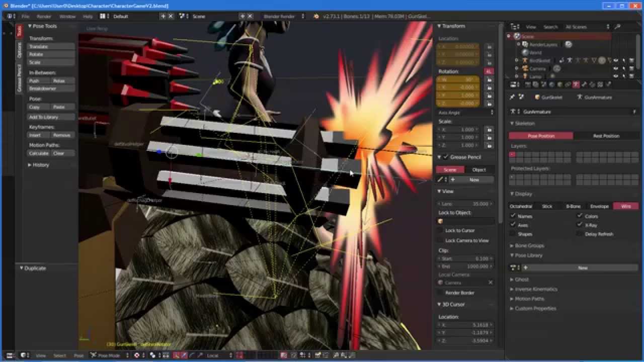Expand the Motion Paths panel in properties
Screen dimensions: 644x362
click(526, 299)
